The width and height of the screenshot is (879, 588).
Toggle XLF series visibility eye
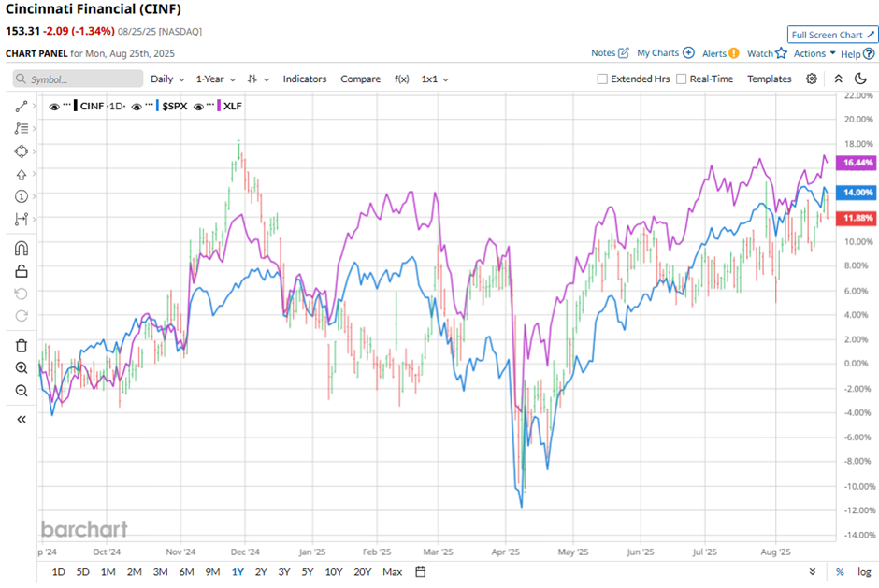(x=198, y=107)
